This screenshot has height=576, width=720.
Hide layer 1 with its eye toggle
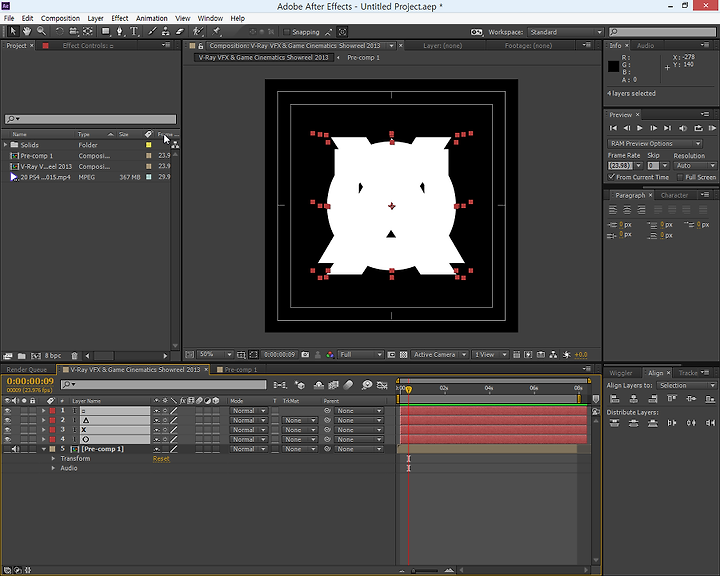(x=7, y=411)
